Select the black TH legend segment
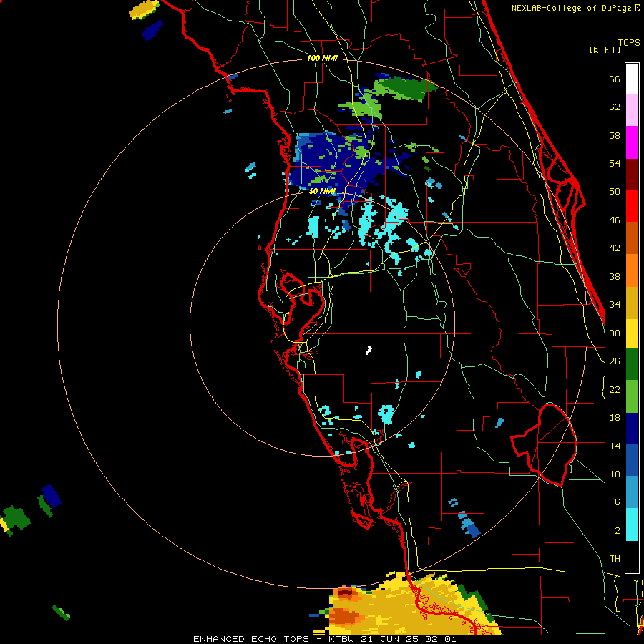Image resolution: width=644 pixels, height=644 pixels. tap(632, 557)
